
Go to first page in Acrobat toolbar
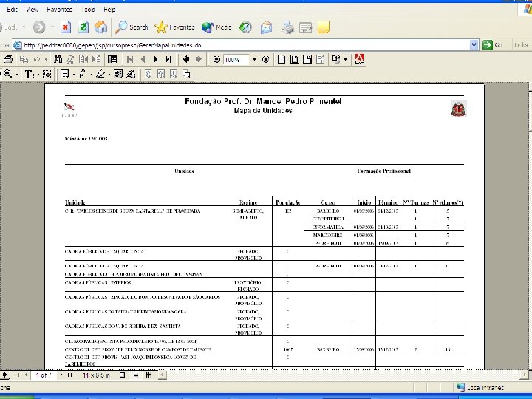click(x=129, y=59)
